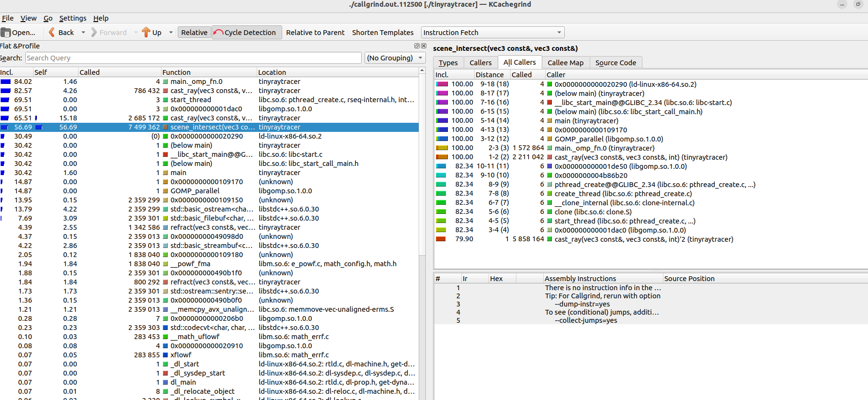Close the Flat Profile dock panel

pos(423,46)
